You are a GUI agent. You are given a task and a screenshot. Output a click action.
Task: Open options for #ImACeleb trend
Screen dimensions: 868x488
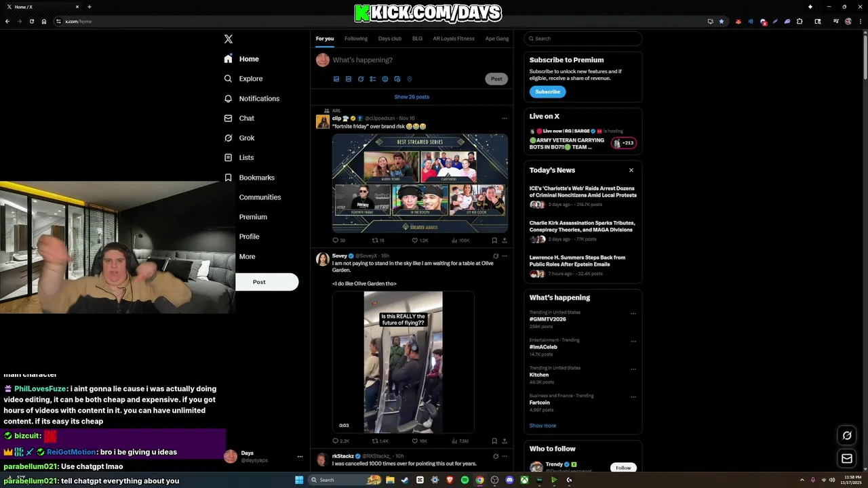(x=633, y=342)
